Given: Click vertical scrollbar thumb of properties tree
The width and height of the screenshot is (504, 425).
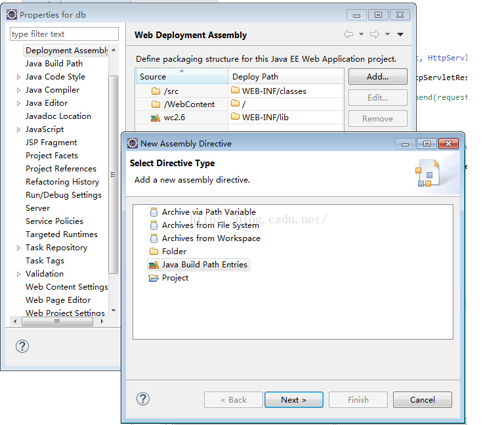Looking at the screenshot, I should pyautogui.click(x=113, y=175).
